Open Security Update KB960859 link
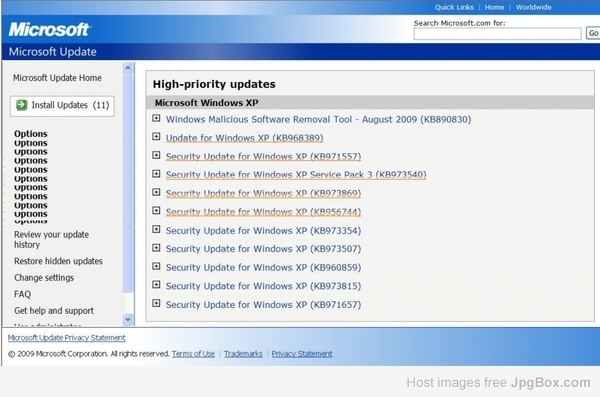 point(263,267)
